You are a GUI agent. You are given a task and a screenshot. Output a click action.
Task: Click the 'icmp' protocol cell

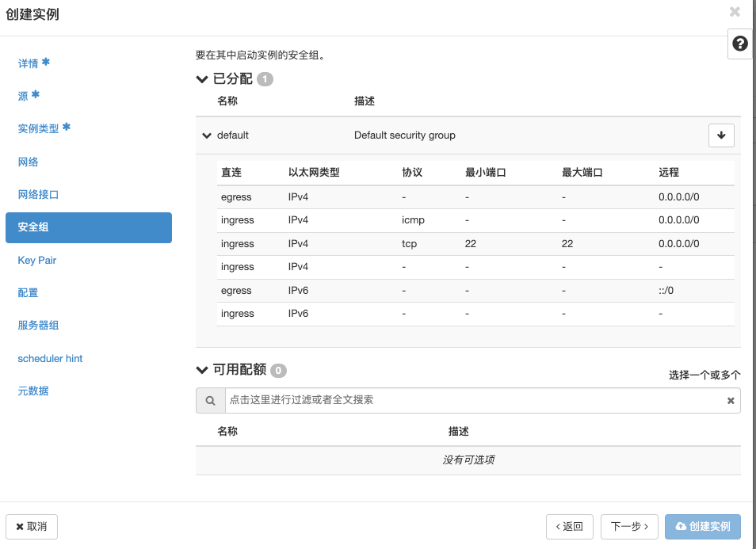click(x=413, y=220)
